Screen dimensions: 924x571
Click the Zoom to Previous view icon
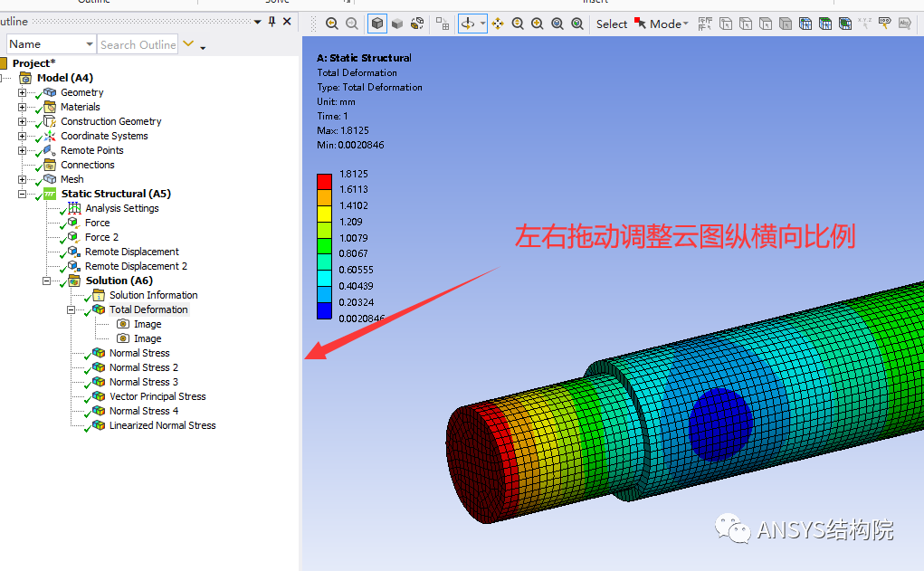coord(332,24)
